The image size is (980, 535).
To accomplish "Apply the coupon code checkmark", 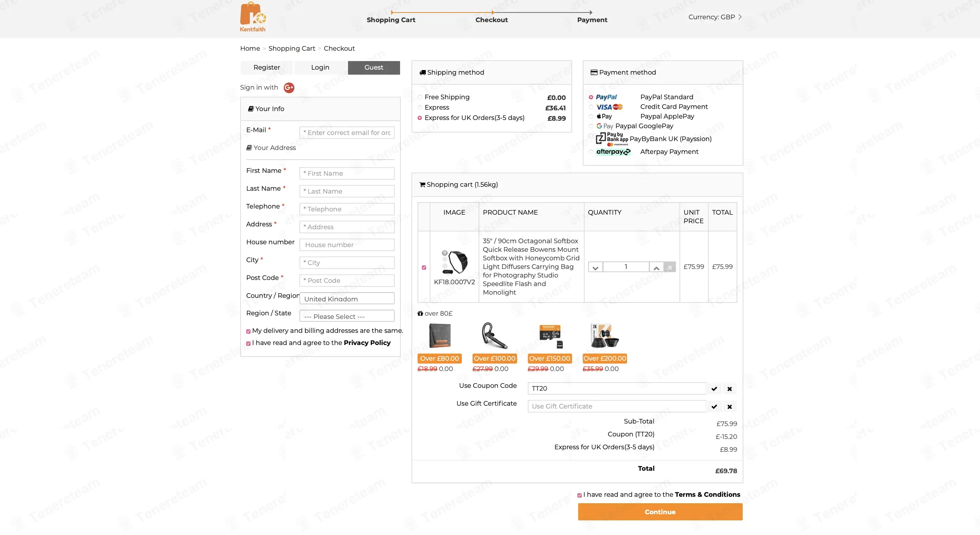I will pyautogui.click(x=714, y=389).
